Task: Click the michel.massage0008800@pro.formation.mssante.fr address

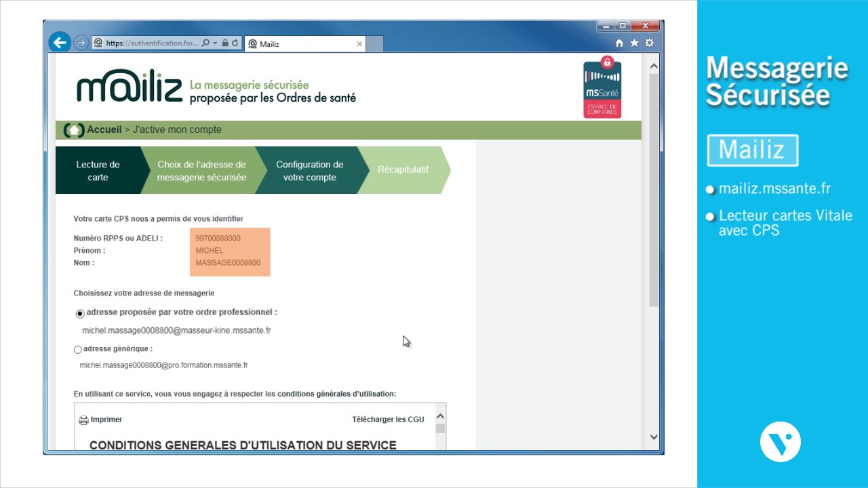Action: coord(163,365)
